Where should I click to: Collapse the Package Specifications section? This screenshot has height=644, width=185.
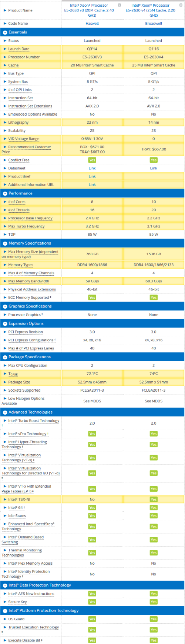pyautogui.click(x=5, y=357)
